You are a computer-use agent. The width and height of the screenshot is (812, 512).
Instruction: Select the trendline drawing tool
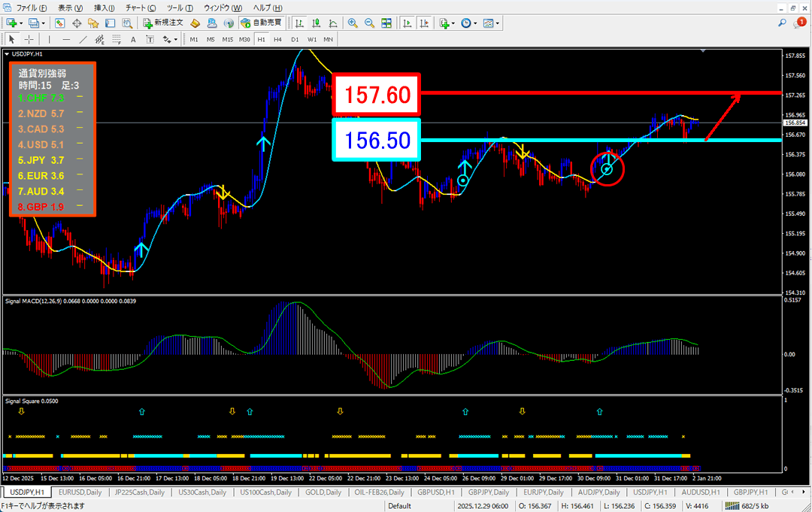point(83,39)
